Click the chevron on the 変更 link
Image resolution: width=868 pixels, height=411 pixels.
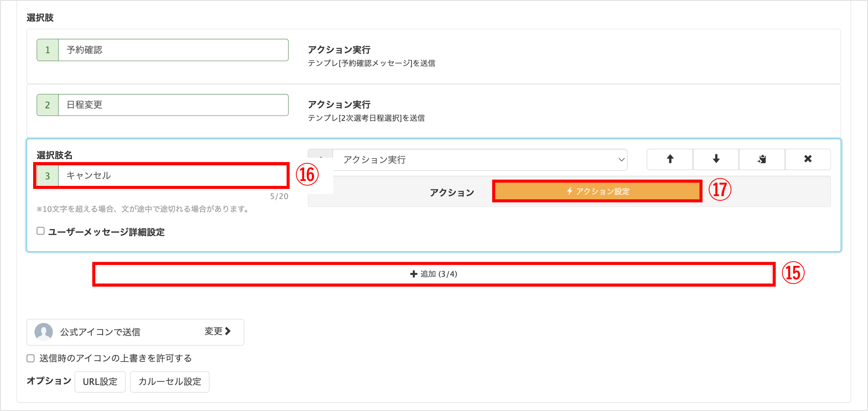coord(229,331)
